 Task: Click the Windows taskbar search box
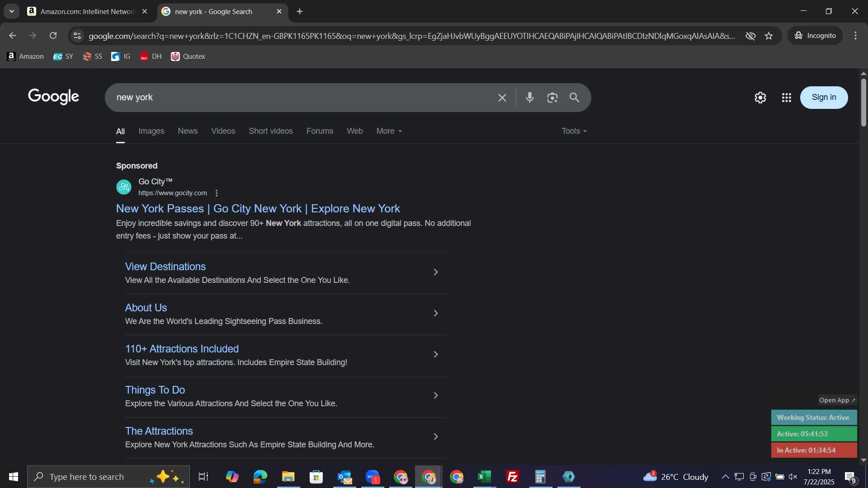tap(108, 477)
